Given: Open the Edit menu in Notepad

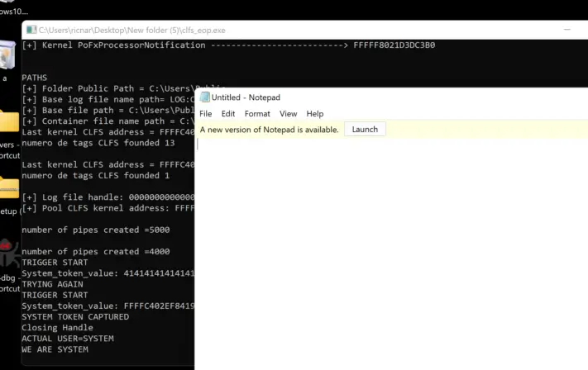Looking at the screenshot, I should pos(228,114).
